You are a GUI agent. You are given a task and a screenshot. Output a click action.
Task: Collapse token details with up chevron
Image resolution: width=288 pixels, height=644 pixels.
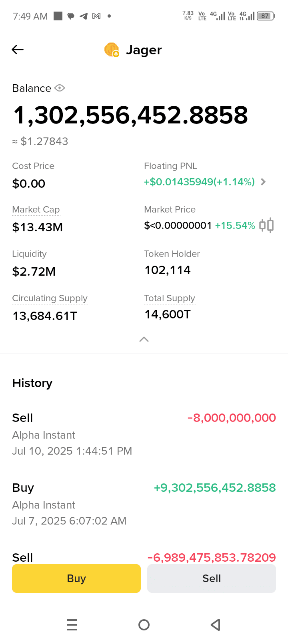[144, 339]
